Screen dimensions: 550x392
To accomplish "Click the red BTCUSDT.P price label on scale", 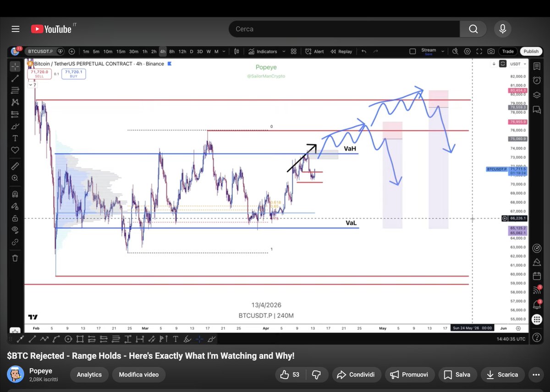I will tap(497, 169).
